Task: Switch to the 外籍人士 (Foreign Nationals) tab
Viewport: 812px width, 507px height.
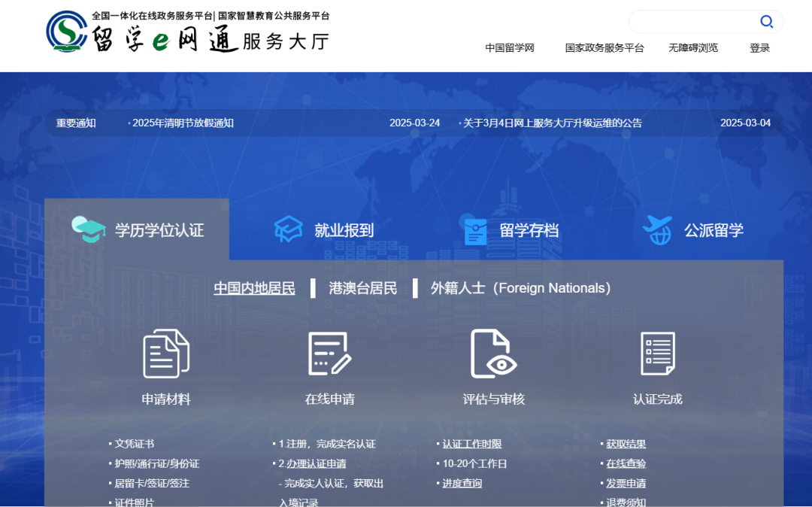Action: (519, 287)
